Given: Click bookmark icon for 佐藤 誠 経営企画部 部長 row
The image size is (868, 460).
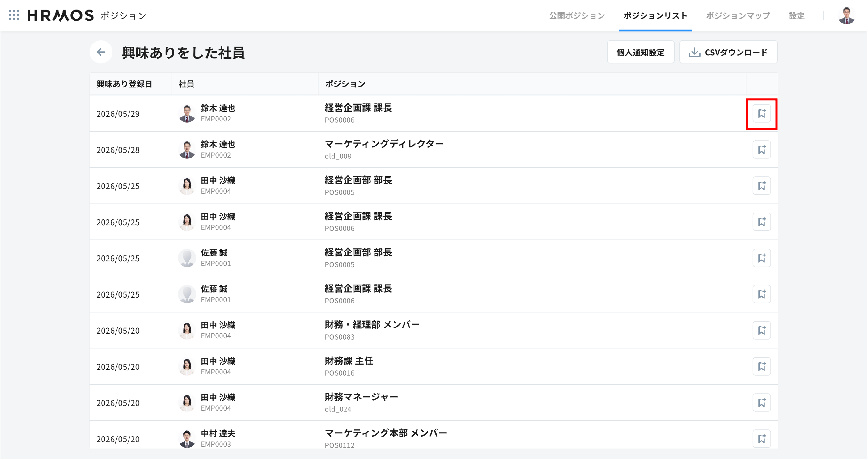Looking at the screenshot, I should pos(761,258).
